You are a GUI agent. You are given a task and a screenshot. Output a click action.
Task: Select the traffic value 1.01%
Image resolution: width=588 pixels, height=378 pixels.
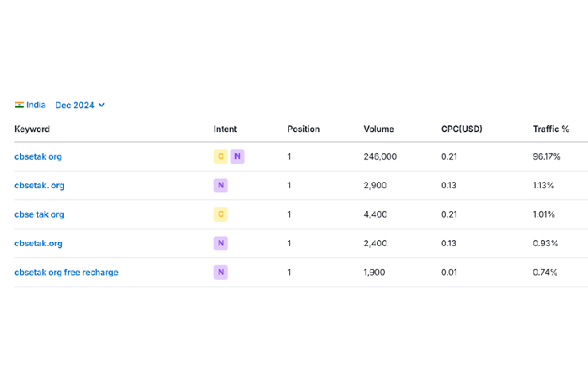543,214
